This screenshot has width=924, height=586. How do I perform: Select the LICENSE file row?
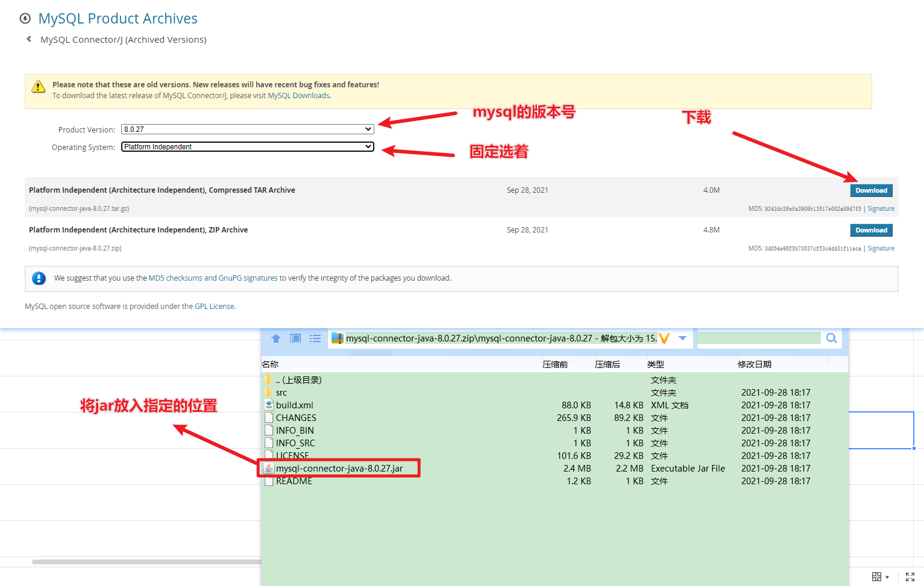point(555,455)
